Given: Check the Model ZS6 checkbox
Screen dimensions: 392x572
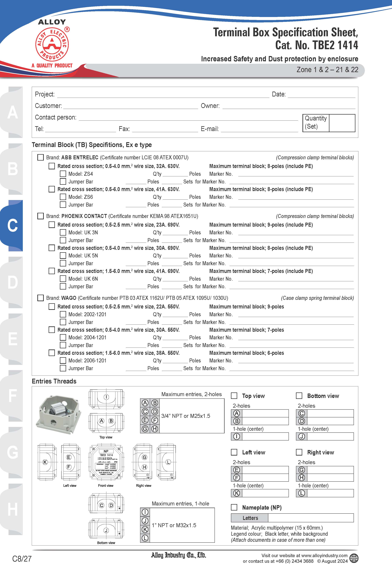Looking at the screenshot, I should click(x=63, y=197).
